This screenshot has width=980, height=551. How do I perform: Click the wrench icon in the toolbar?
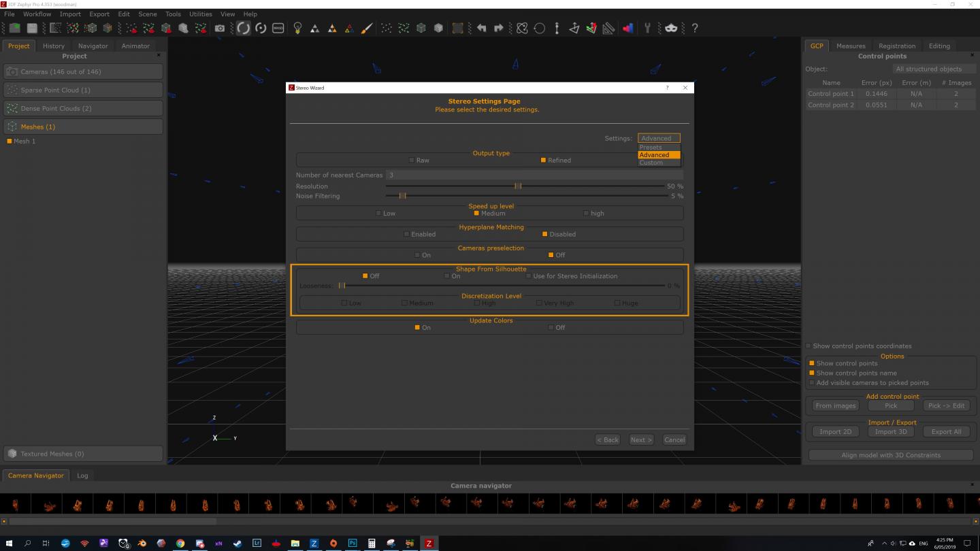point(648,29)
